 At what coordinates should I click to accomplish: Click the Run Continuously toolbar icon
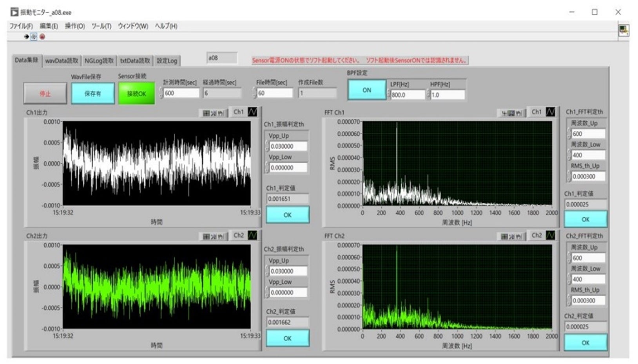pos(34,37)
